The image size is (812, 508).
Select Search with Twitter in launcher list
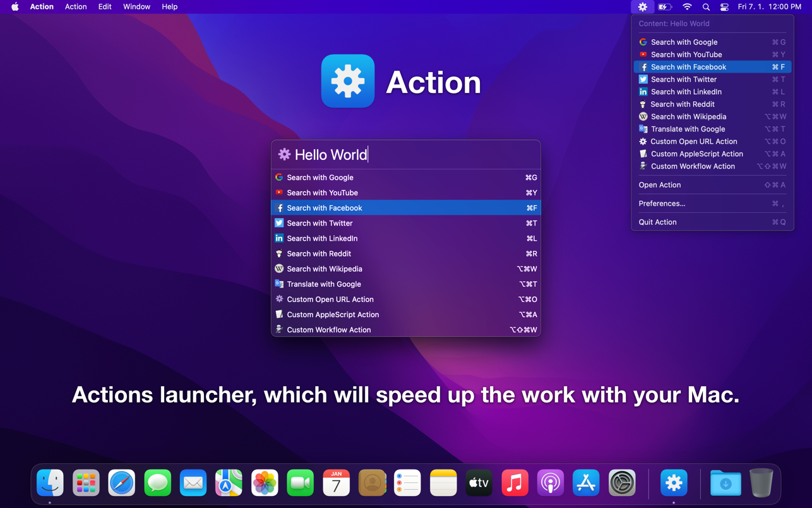(406, 223)
